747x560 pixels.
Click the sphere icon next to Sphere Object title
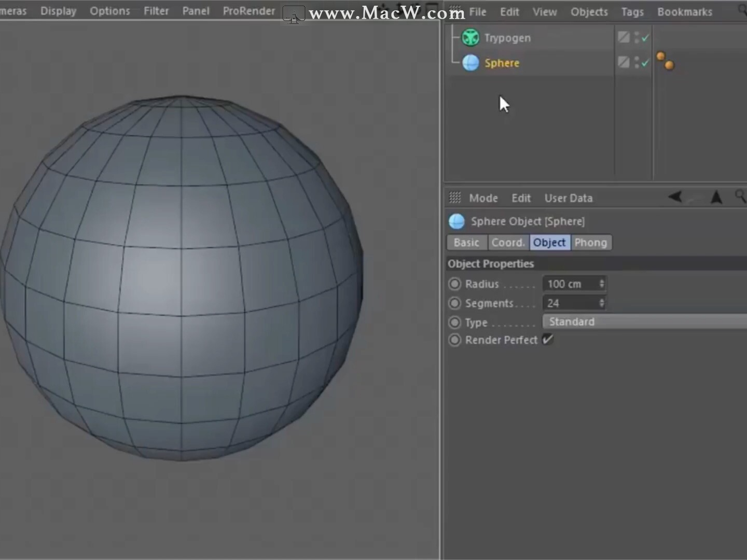(x=456, y=221)
